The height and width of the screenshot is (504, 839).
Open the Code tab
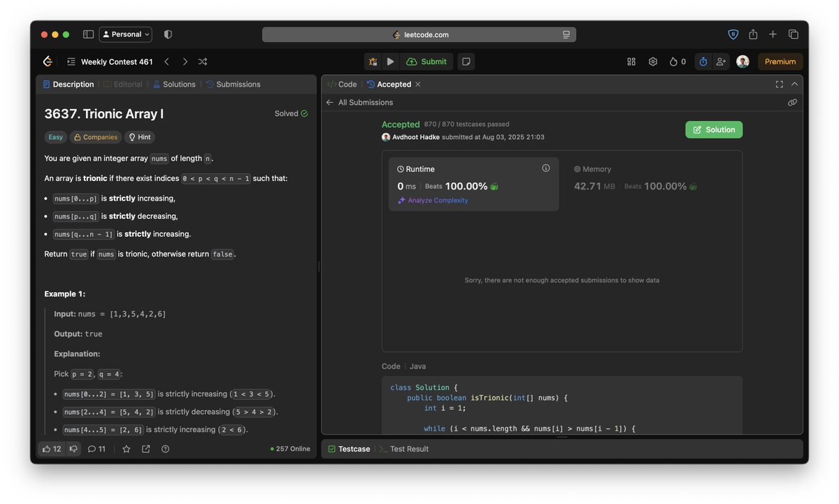342,85
